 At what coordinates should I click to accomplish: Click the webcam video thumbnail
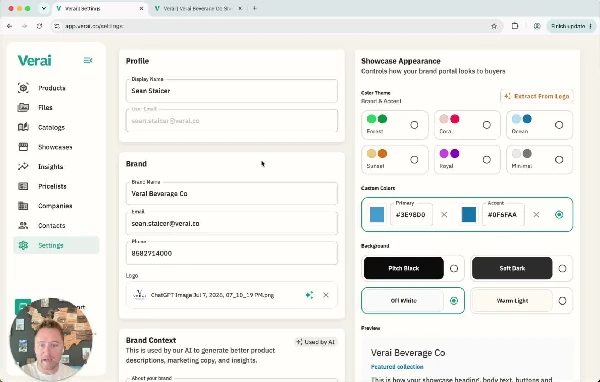[x=51, y=339]
